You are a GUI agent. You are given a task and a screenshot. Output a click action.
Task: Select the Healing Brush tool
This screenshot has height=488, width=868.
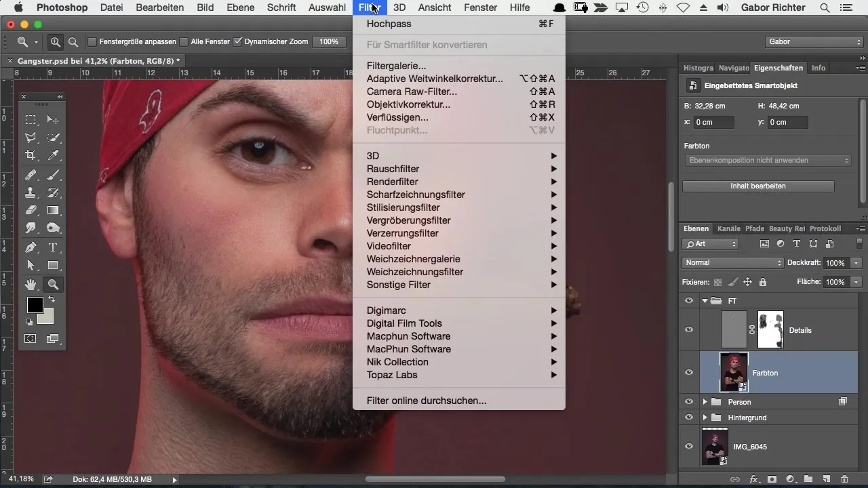pyautogui.click(x=31, y=175)
